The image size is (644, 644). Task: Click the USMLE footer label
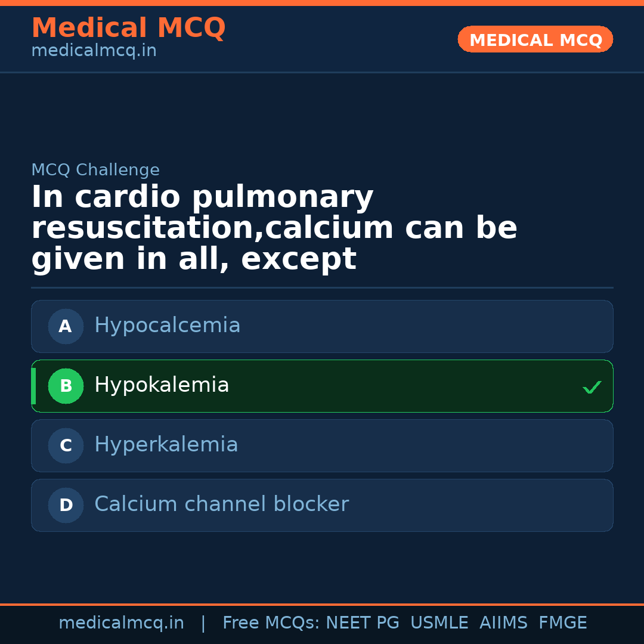pyautogui.click(x=439, y=623)
